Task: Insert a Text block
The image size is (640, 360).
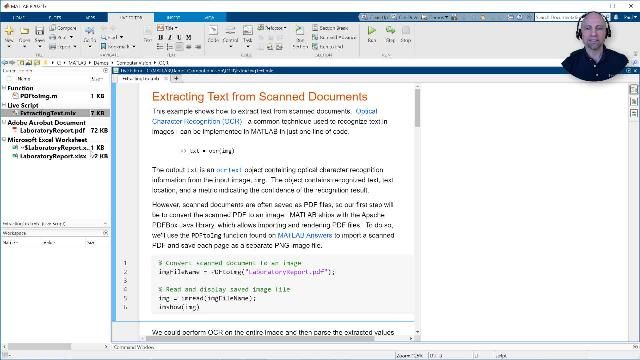Action: pyautogui.click(x=148, y=34)
